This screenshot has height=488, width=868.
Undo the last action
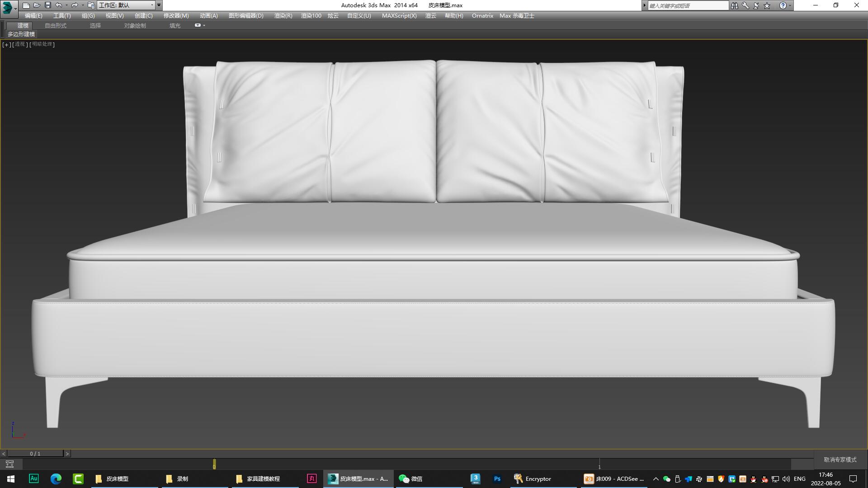pyautogui.click(x=58, y=5)
